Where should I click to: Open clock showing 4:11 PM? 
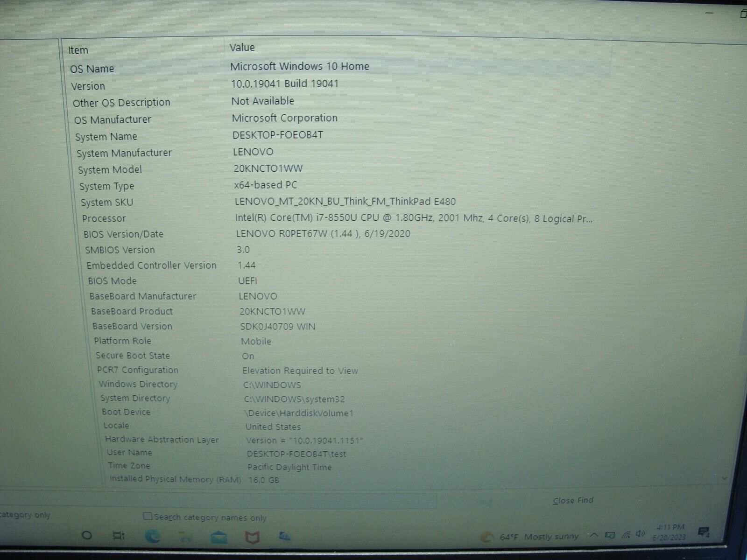coord(670,532)
